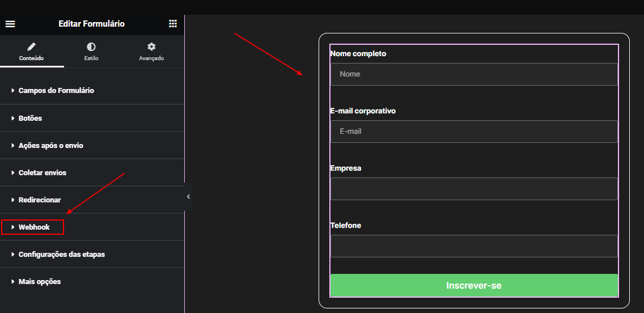Open the widgets grid icon

click(173, 23)
